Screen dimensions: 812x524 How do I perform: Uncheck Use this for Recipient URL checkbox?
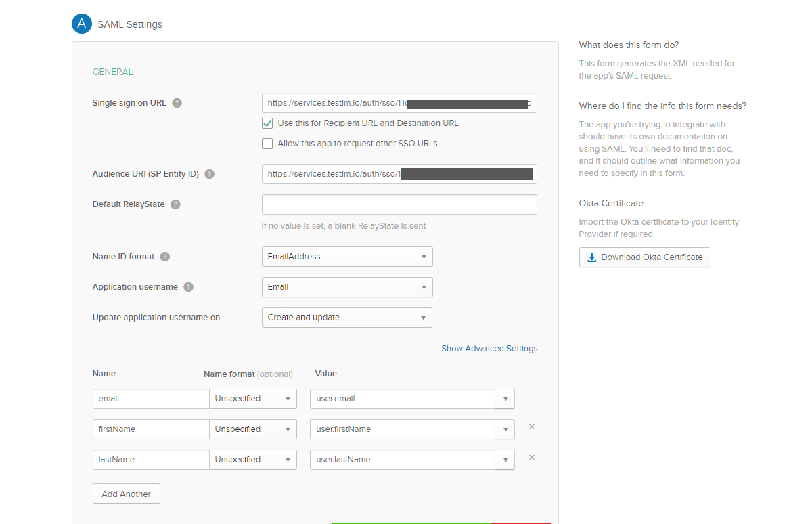tap(267, 123)
